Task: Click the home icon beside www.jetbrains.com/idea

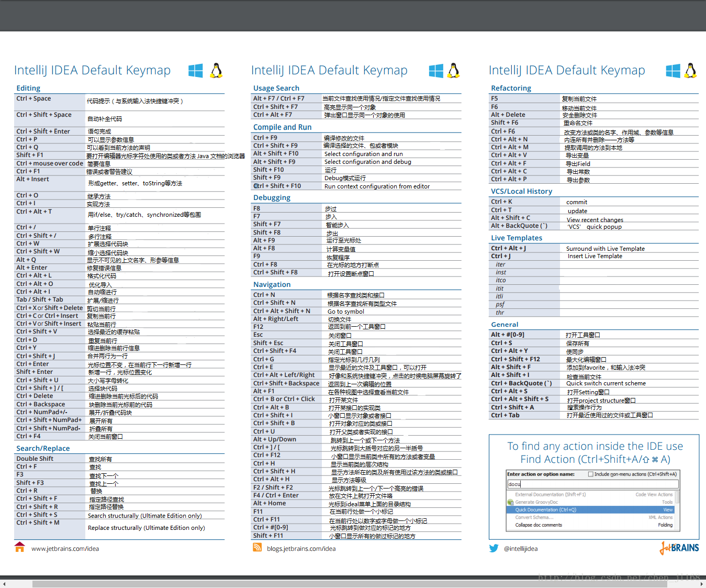Action: tap(20, 547)
